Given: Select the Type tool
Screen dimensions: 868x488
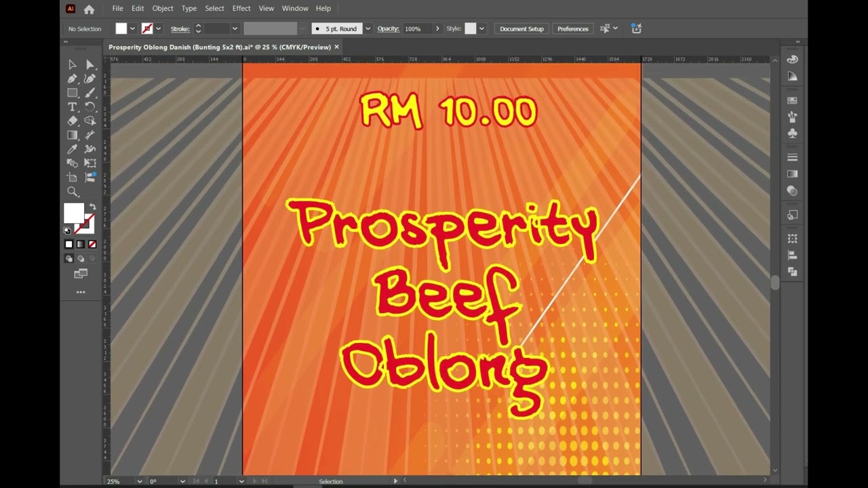Looking at the screenshot, I should (73, 107).
